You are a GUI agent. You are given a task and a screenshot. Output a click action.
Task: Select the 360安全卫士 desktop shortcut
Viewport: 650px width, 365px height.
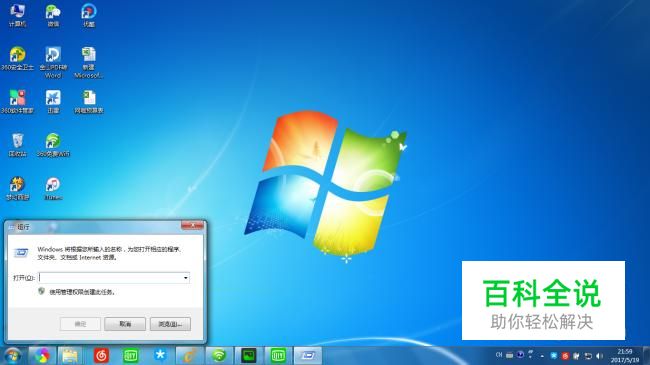(17, 59)
